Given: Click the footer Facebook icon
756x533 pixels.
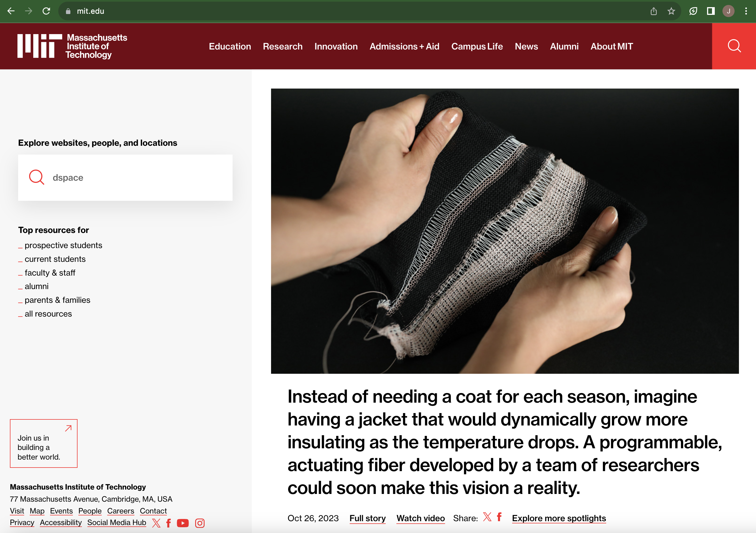Looking at the screenshot, I should click(x=169, y=523).
